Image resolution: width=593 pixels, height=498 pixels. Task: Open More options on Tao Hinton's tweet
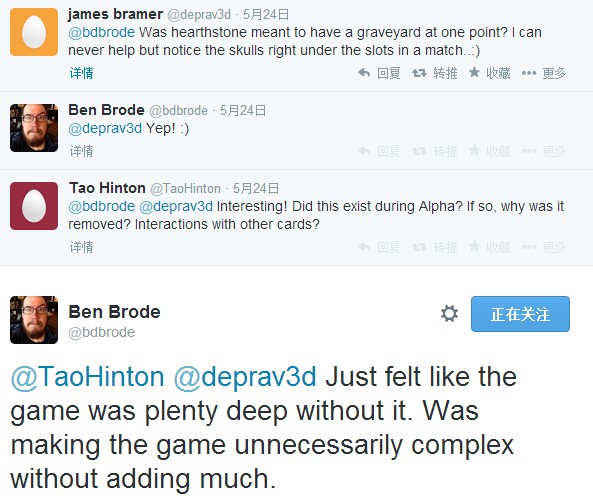coord(544,247)
